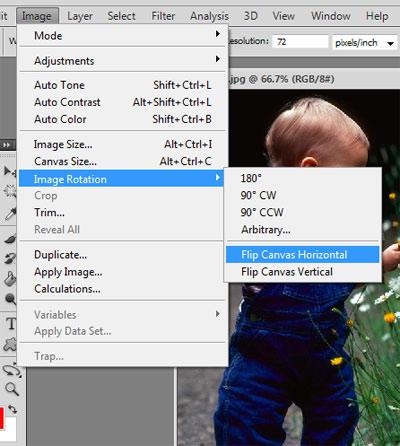Select the Dodge tool
Viewport: 400px width, 446px height.
pyautogui.click(x=10, y=299)
